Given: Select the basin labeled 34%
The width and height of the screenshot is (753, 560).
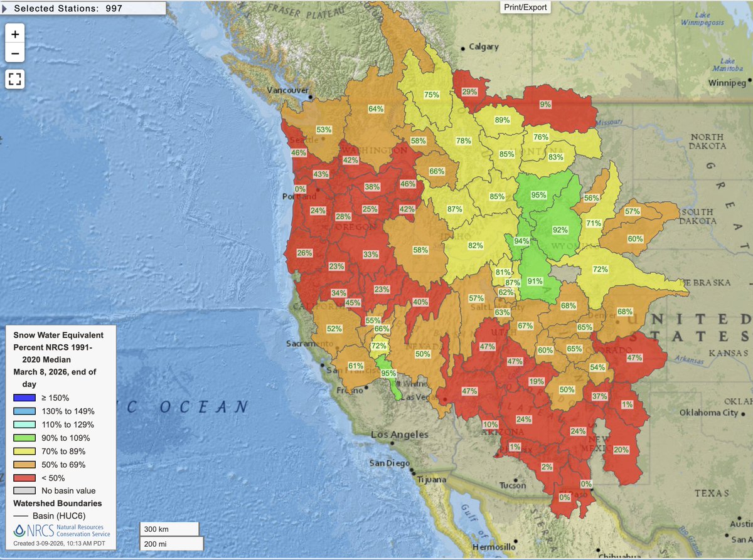Looking at the screenshot, I should click(x=339, y=293).
